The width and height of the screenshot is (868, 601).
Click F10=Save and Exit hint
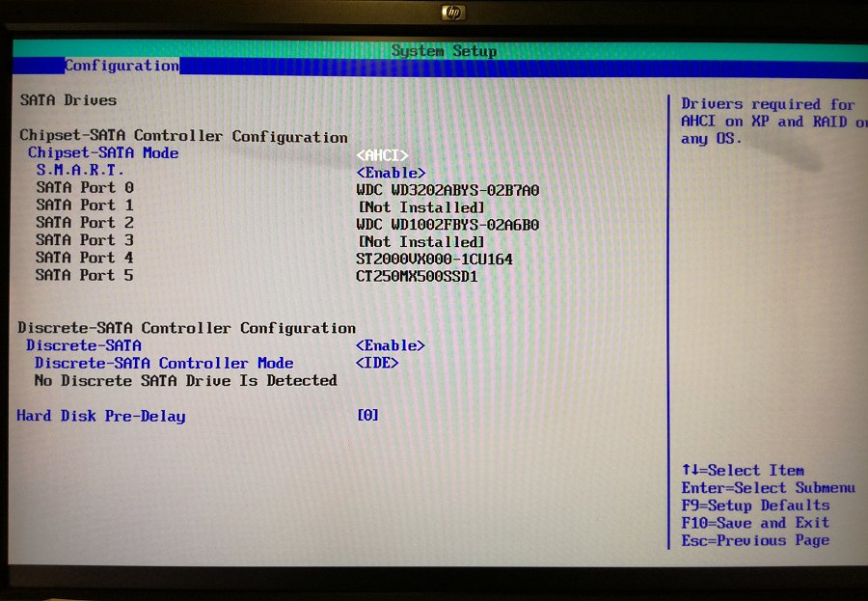click(755, 523)
